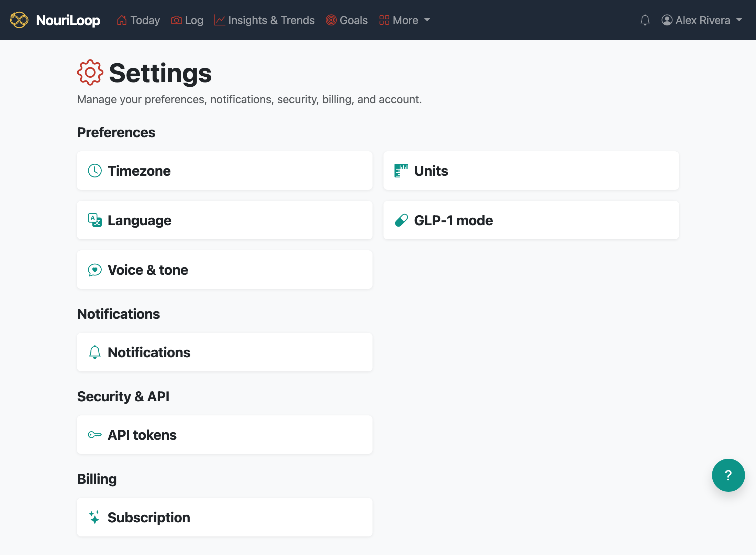Click the Notifications card bell icon
The width and height of the screenshot is (756, 555).
[x=95, y=352]
